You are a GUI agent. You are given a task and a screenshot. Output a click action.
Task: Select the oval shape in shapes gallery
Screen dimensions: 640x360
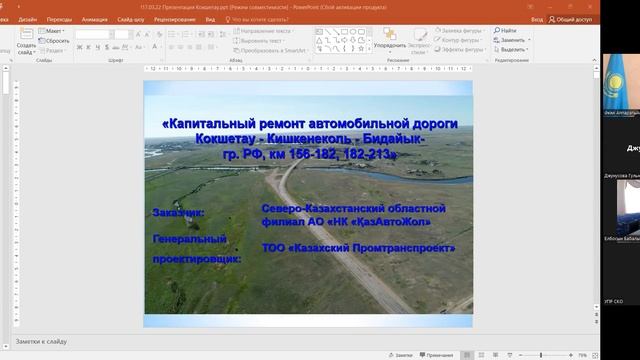coord(353,31)
